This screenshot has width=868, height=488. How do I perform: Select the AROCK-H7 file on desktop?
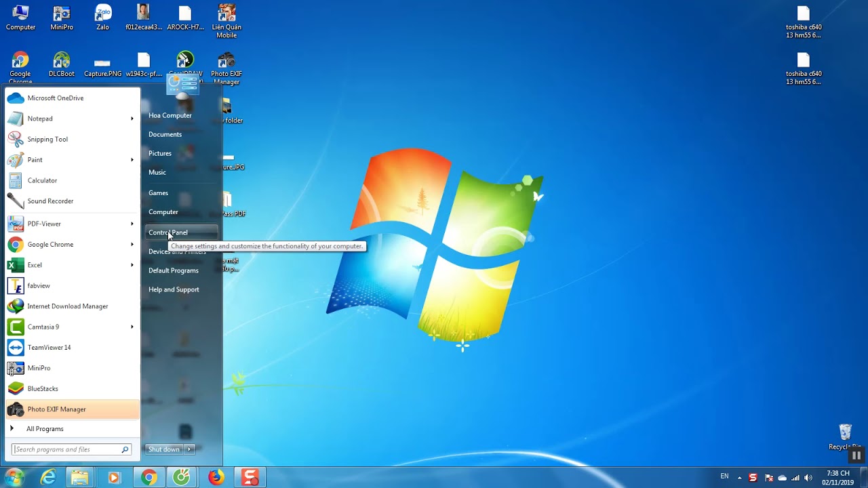point(185,18)
